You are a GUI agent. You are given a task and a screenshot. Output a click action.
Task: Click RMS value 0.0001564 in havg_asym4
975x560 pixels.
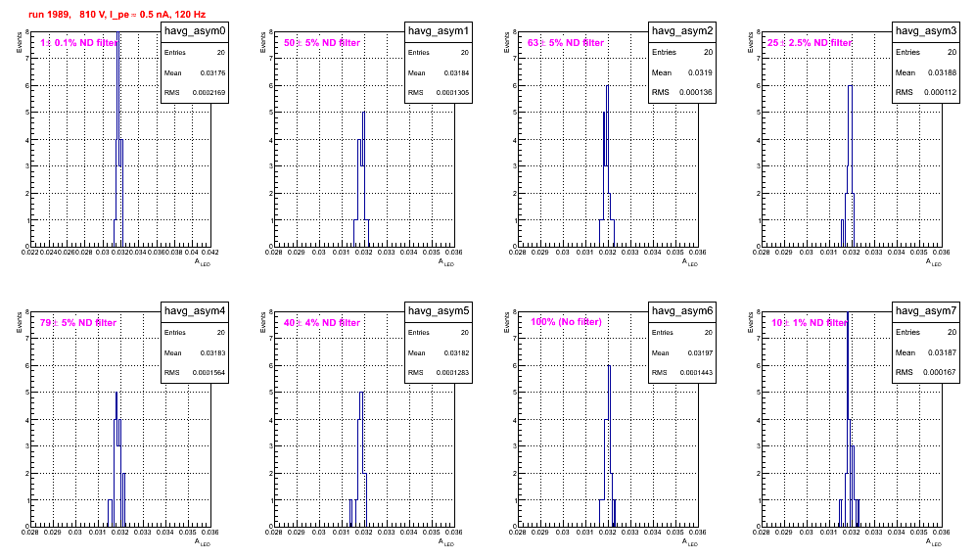[209, 373]
